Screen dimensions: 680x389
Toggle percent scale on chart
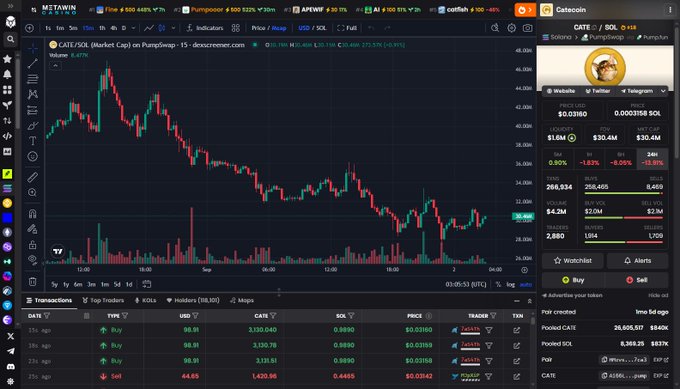tap(498, 284)
